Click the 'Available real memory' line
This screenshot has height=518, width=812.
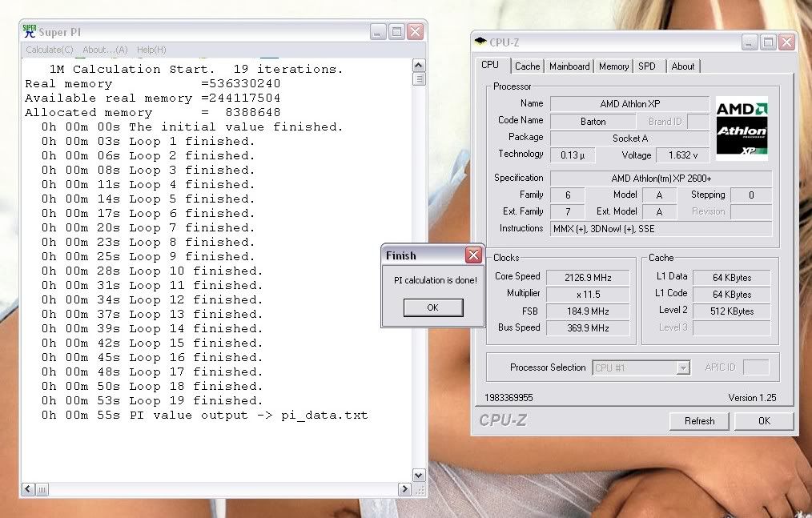(x=153, y=98)
